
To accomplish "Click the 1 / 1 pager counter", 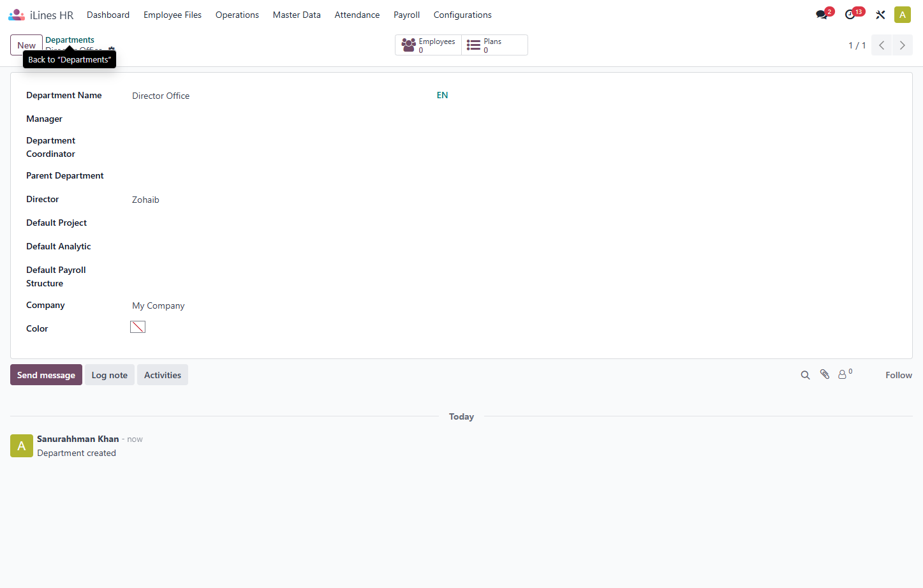I will tap(857, 45).
